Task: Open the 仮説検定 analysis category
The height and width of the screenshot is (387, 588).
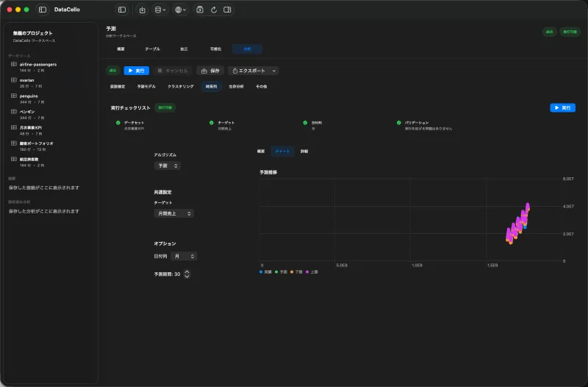Action: 118,86
